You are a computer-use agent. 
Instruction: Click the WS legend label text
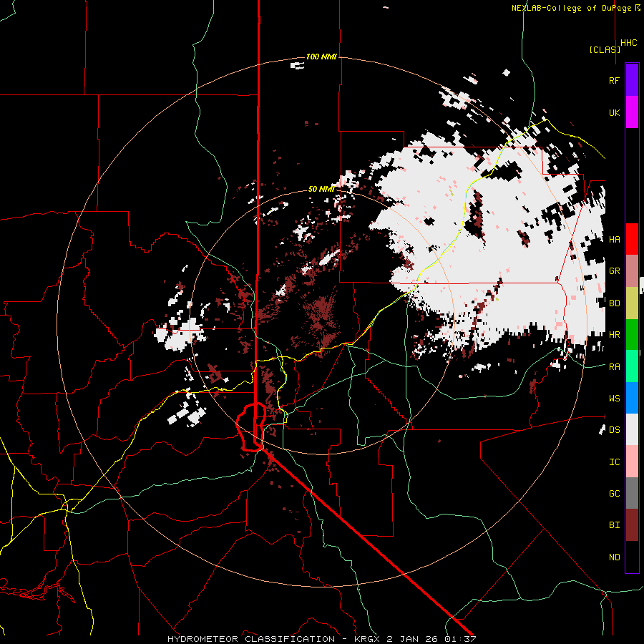[614, 398]
